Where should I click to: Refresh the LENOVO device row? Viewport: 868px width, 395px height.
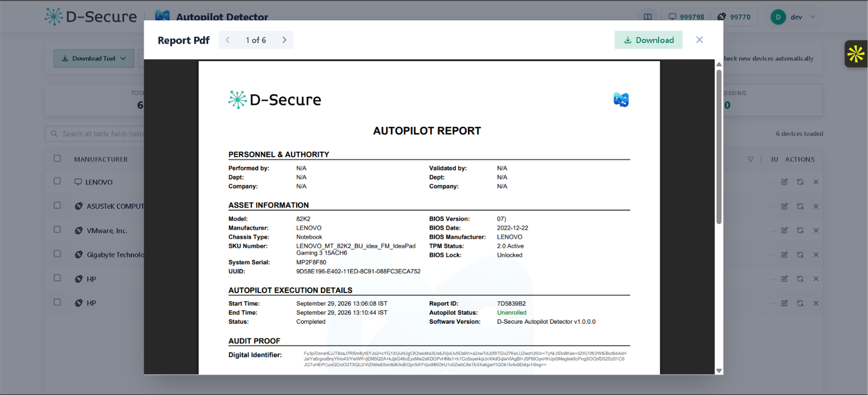(800, 182)
